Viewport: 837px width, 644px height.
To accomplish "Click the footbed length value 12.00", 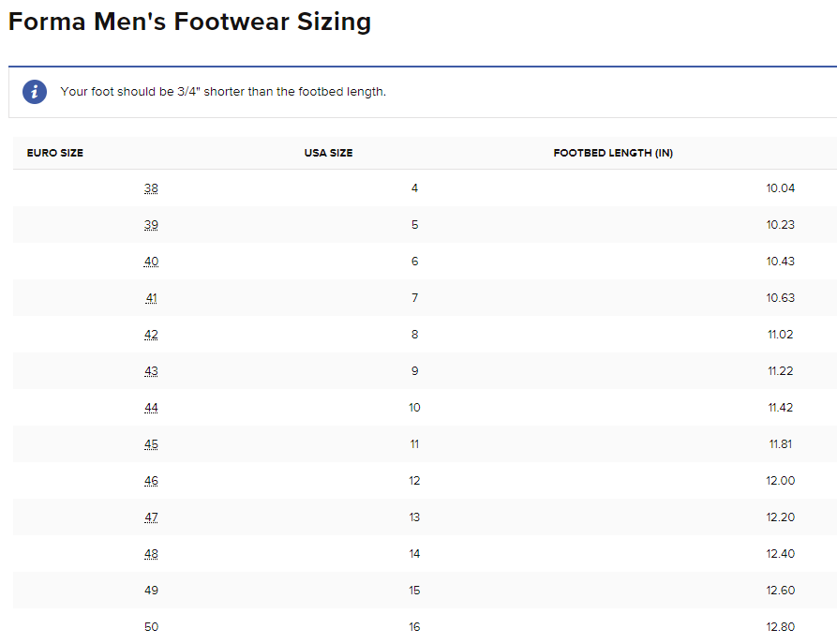I will [780, 481].
